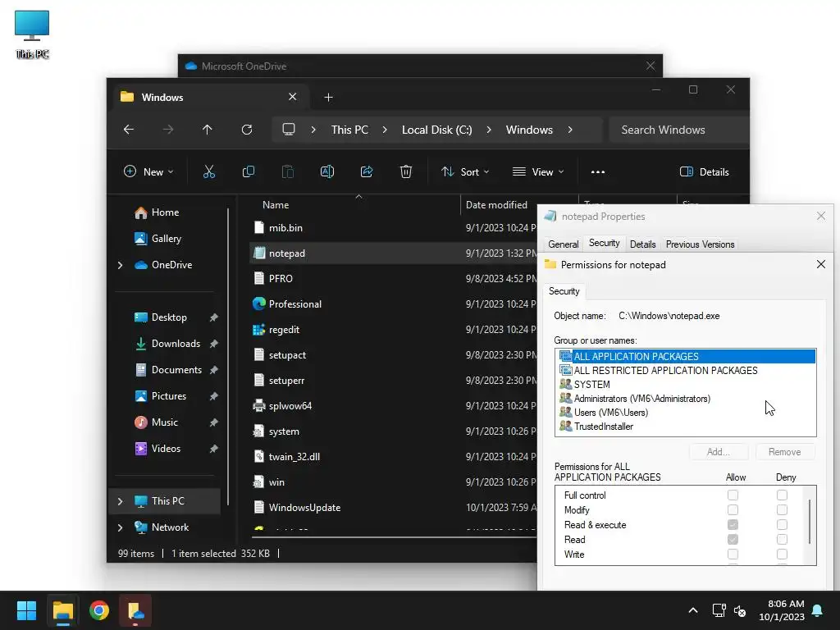840x630 pixels.
Task: Open Previous Versions tab
Action: pyautogui.click(x=700, y=244)
